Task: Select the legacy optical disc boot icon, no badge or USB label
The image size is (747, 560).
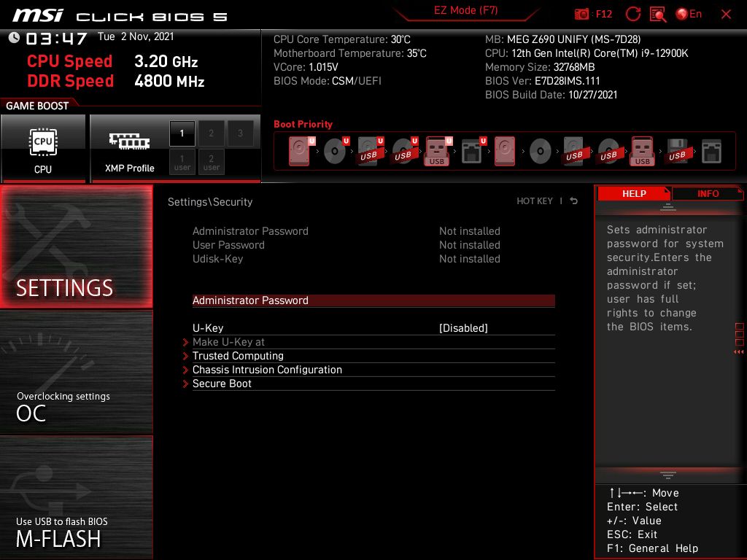Action: [541, 151]
